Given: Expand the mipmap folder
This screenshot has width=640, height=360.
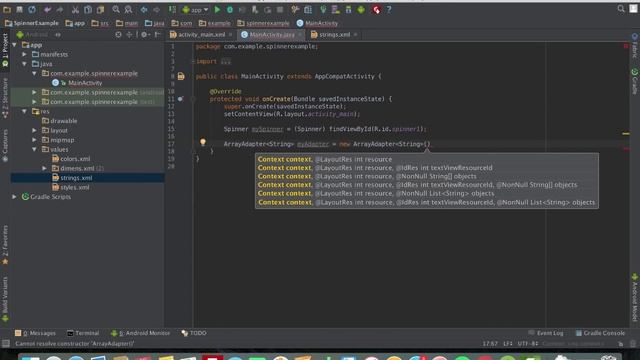Looking at the screenshot, I should pos(34,140).
